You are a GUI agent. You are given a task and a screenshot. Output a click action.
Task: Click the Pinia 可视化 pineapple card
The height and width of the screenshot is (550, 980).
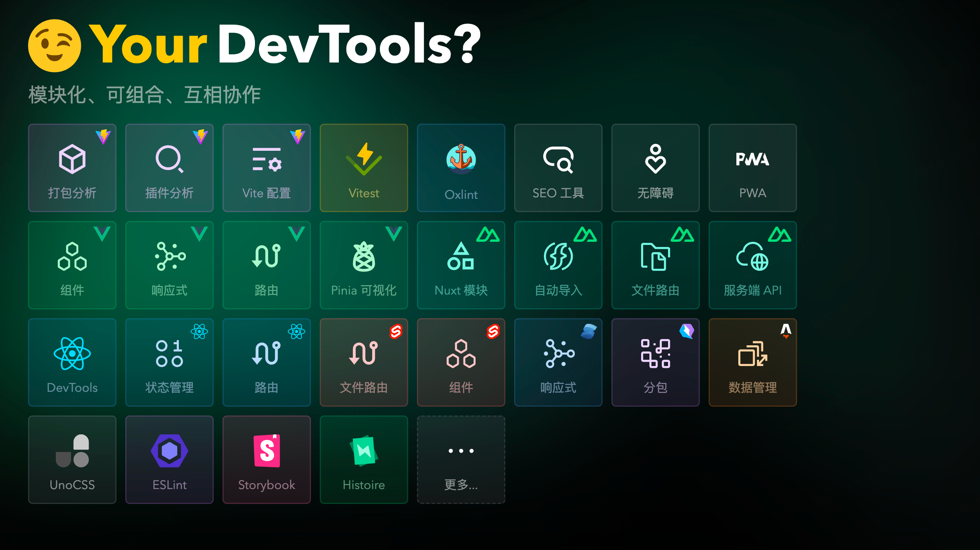click(x=364, y=265)
